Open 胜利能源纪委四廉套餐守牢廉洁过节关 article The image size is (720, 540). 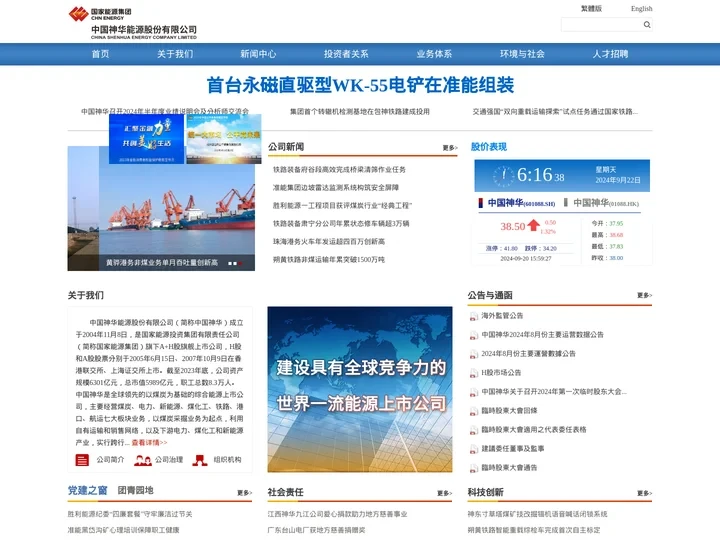click(130, 514)
